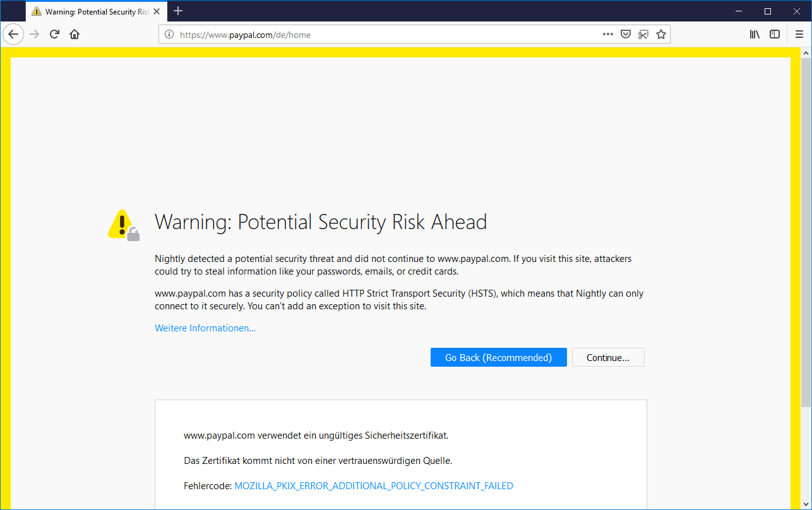Show site information icon in address bar
This screenshot has width=812, height=510.
[x=169, y=35]
